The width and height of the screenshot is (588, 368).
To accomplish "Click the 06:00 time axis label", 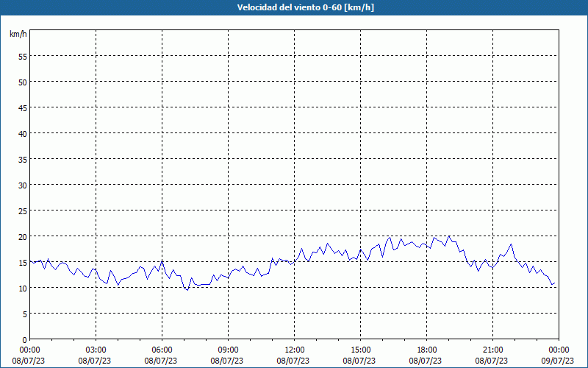I will (162, 350).
